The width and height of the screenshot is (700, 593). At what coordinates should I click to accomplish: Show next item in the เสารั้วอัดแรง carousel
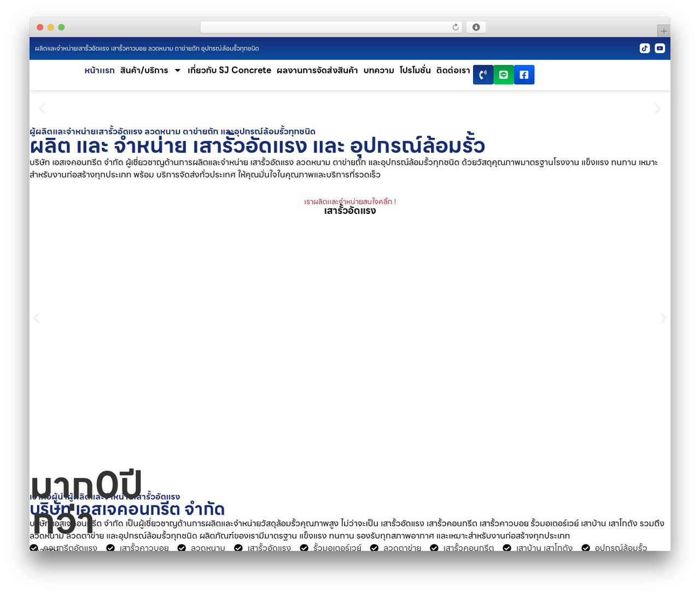663,318
